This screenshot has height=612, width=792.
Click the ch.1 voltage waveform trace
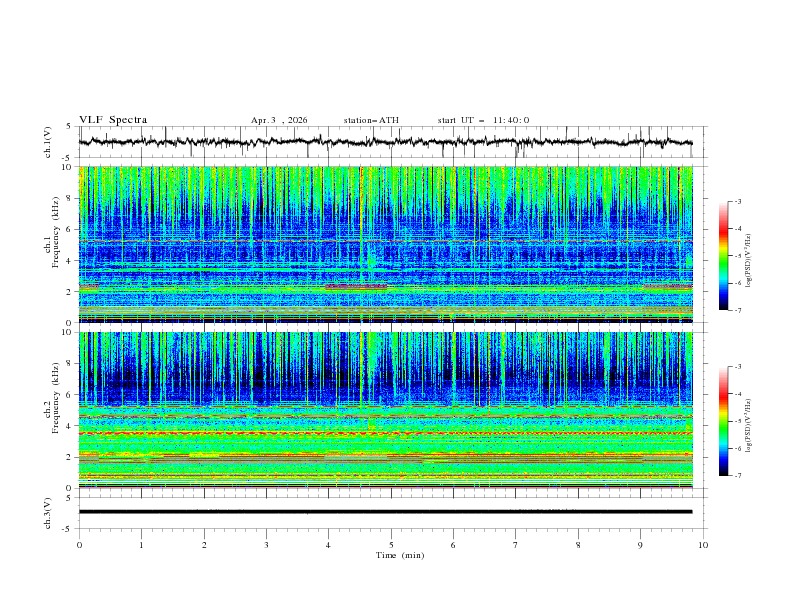pos(385,142)
